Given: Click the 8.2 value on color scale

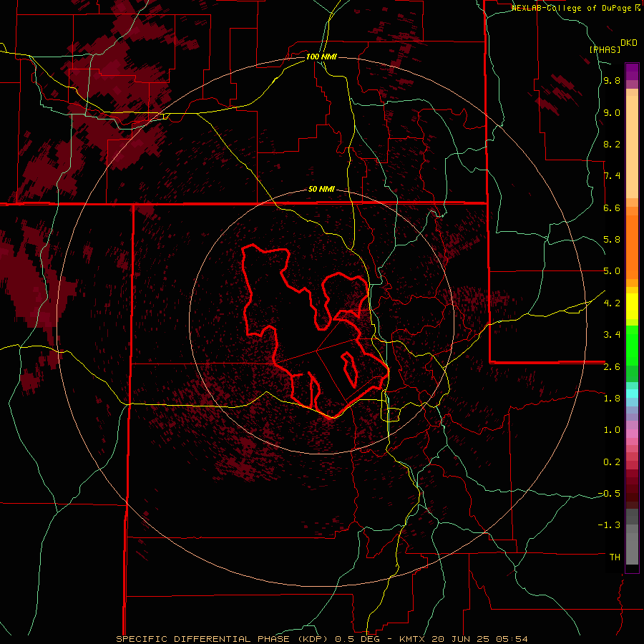Looking at the screenshot, I should tap(612, 144).
